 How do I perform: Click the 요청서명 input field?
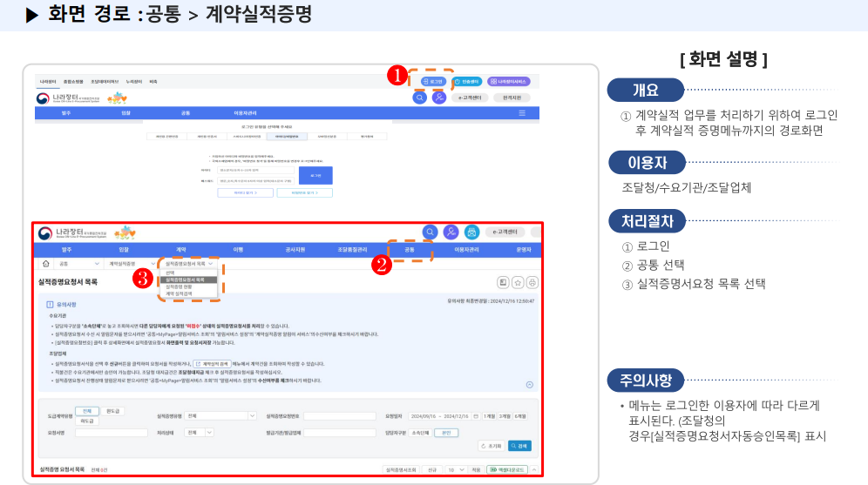[112, 433]
